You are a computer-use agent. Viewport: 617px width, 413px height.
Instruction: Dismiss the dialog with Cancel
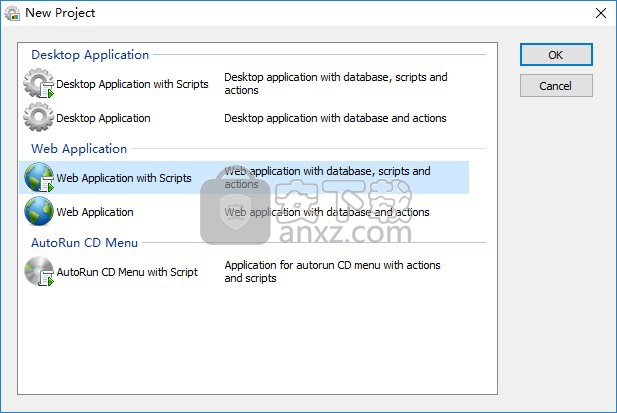click(x=556, y=86)
